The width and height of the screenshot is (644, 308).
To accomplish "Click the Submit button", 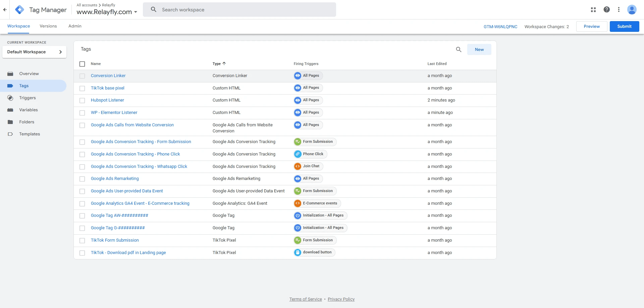I will point(624,26).
